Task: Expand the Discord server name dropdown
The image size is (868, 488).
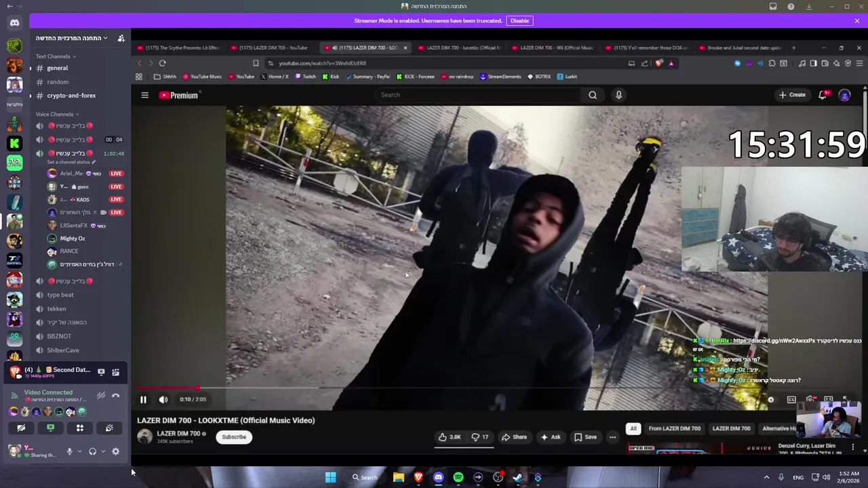Action: [x=72, y=38]
